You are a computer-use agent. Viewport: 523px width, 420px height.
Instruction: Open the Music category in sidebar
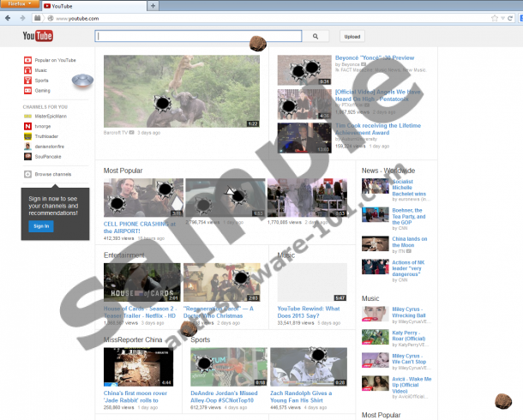tap(41, 70)
